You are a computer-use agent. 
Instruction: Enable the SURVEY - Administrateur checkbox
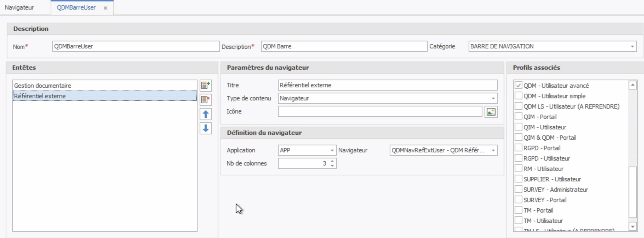tap(518, 189)
